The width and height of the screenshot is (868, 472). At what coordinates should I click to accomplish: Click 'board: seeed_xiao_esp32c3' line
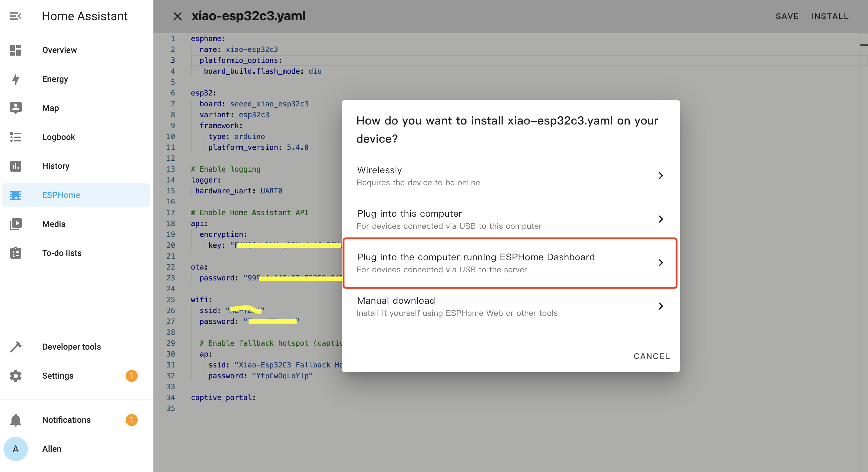(x=254, y=104)
